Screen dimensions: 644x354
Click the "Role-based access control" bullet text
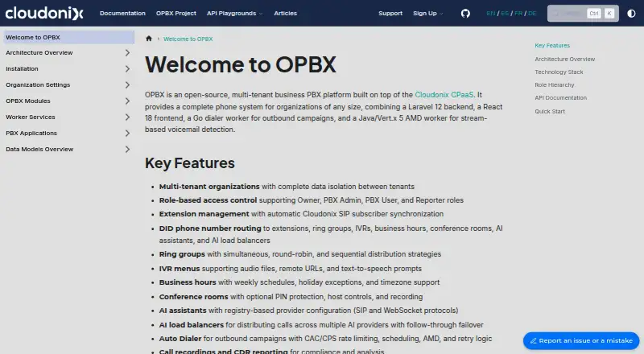click(x=208, y=200)
